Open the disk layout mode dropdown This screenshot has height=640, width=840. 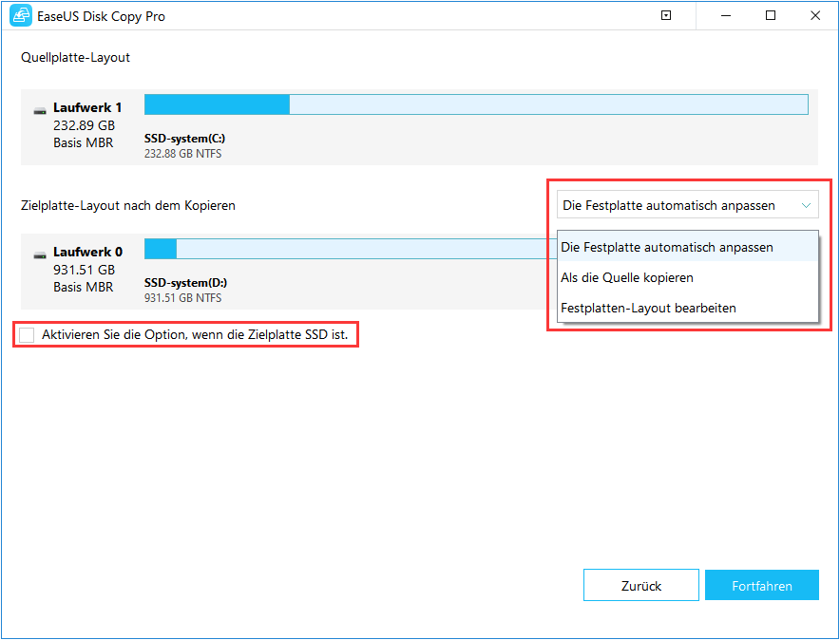[687, 205]
